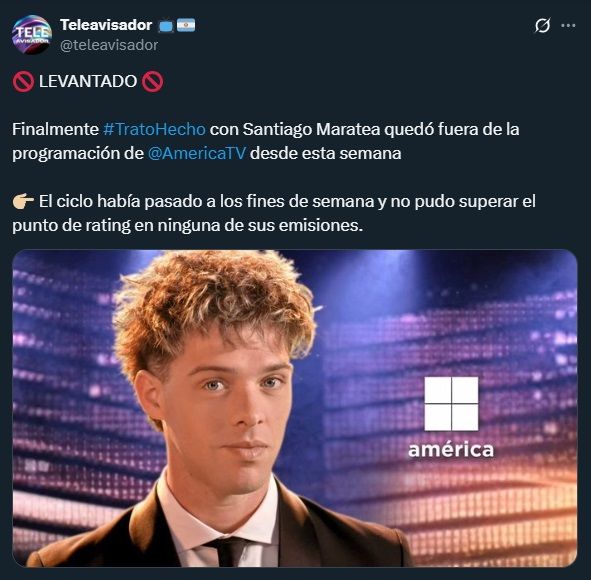
Task: Click the pointing hand emoji
Action: coord(23,201)
